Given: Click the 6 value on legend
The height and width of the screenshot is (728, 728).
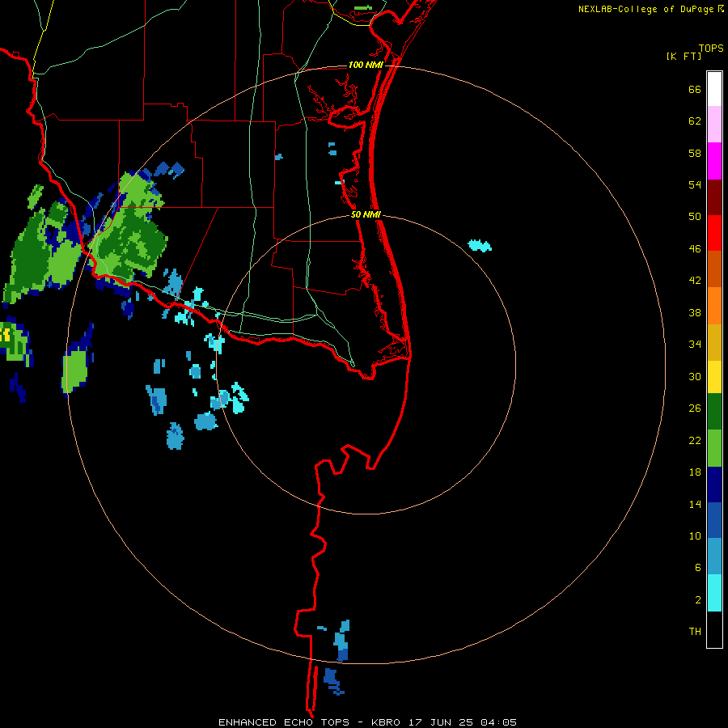Looking at the screenshot, I should coord(698,568).
